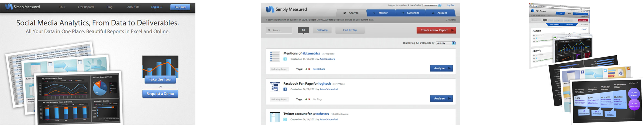Open Adam Schoenfeld link in @techstars report
The height and width of the screenshot is (128, 644).
[329, 119]
